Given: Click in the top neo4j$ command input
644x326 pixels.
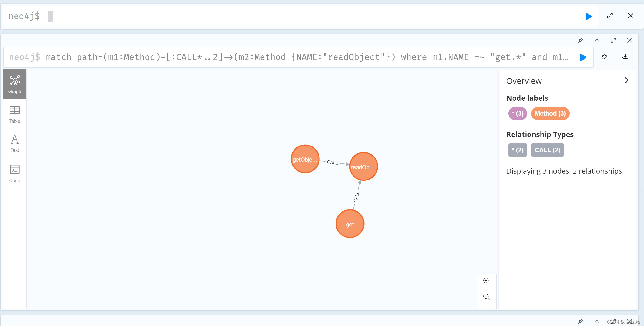Looking at the screenshot, I should point(300,17).
